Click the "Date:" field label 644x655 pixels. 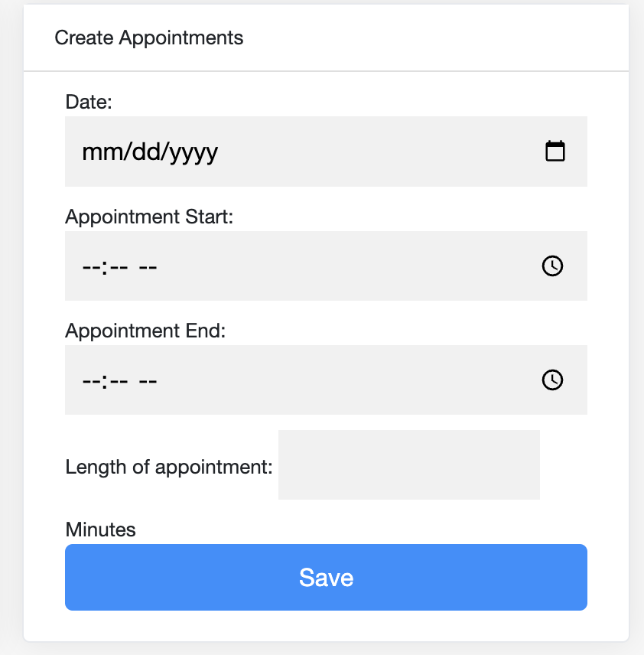pos(89,102)
